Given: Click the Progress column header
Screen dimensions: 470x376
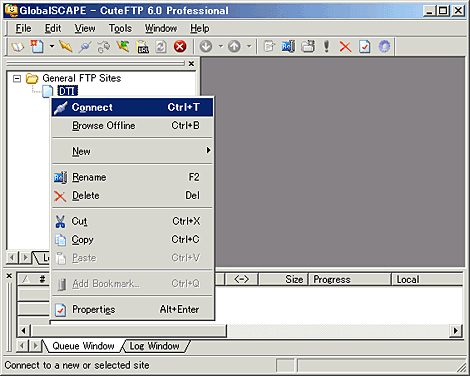Looking at the screenshot, I should (349, 279).
